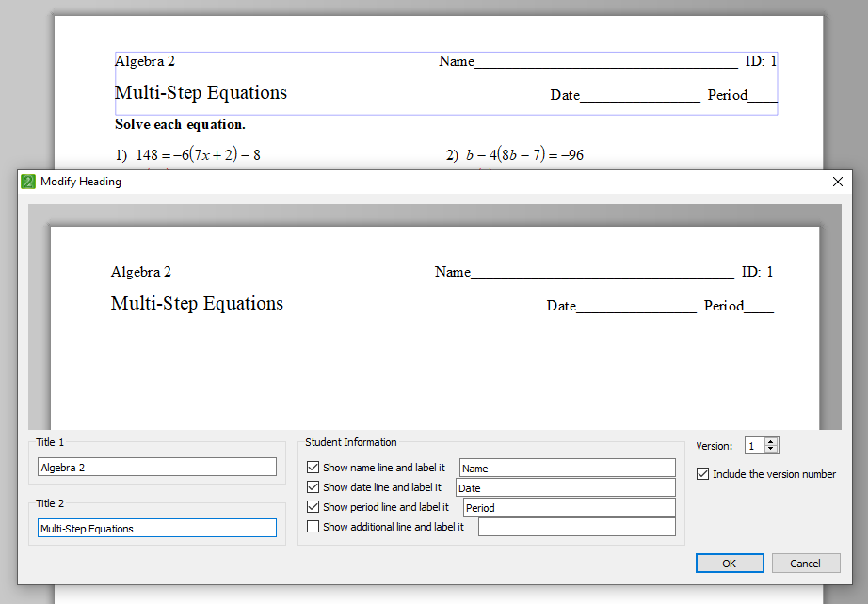Viewport: 868px width, 604px height.
Task: Click the Version number box
Action: coord(754,446)
